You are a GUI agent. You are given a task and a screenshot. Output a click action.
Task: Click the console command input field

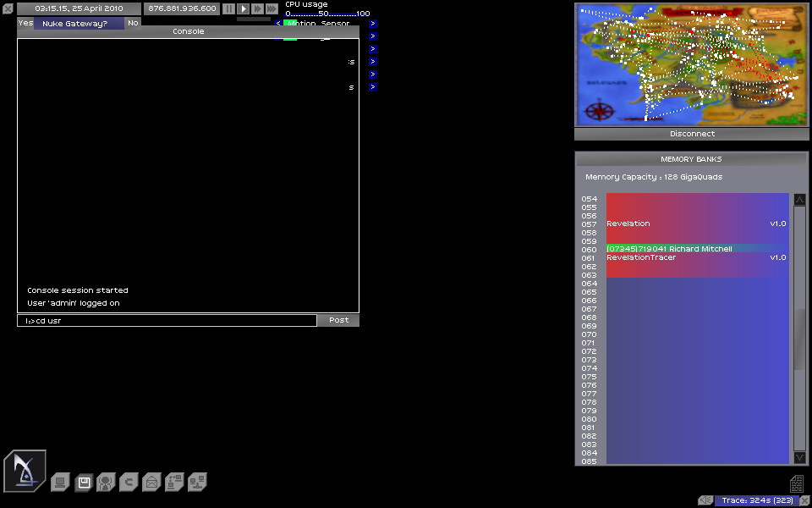pos(167,321)
